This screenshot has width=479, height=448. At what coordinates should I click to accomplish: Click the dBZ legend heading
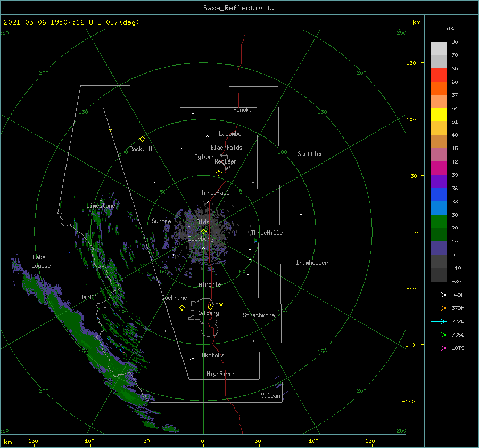[451, 28]
